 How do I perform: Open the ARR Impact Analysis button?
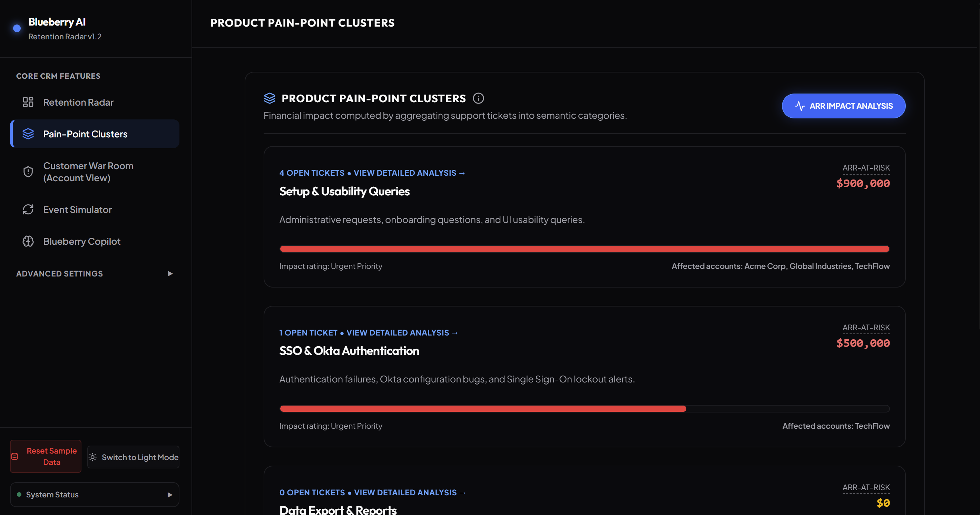click(843, 106)
